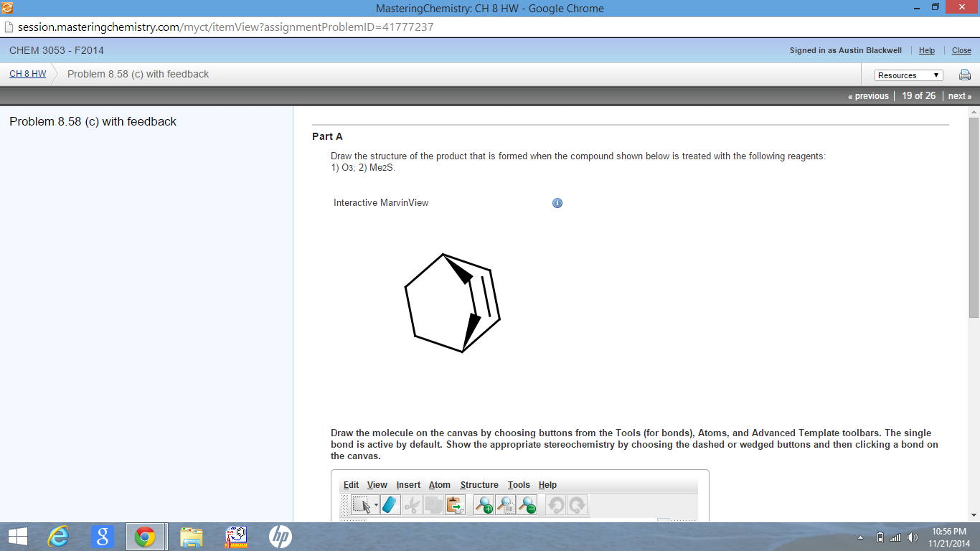Screen dimensions: 980x551
Task: Select the Zoom Out magnifier tool
Action: (527, 504)
